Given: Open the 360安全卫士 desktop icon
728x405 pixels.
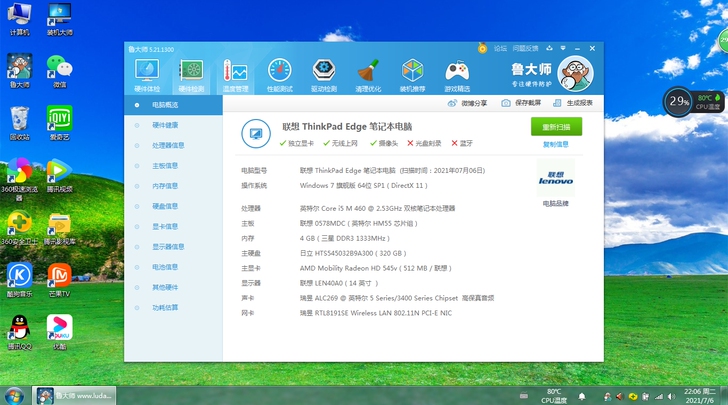Looking at the screenshot, I should [x=20, y=228].
